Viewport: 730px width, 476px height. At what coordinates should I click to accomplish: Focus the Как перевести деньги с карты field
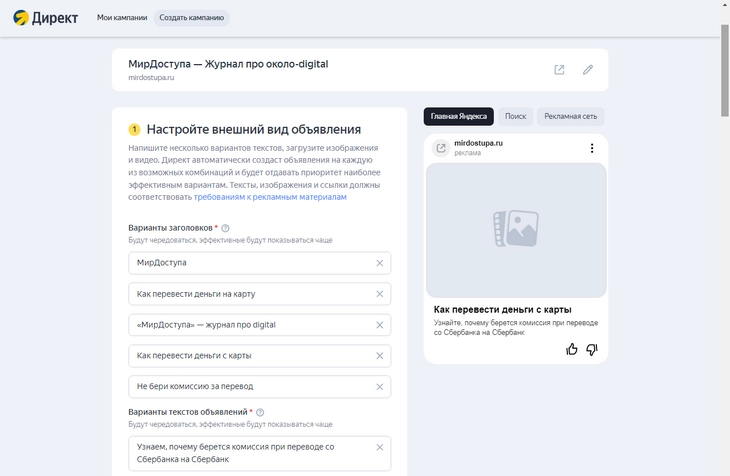(x=259, y=356)
